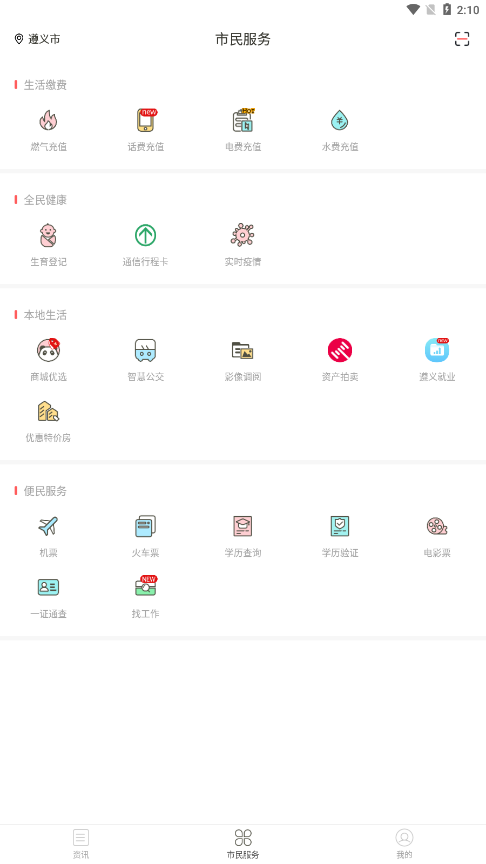Tap the job search (找工作) icon
The height and width of the screenshot is (864, 486).
point(146,586)
